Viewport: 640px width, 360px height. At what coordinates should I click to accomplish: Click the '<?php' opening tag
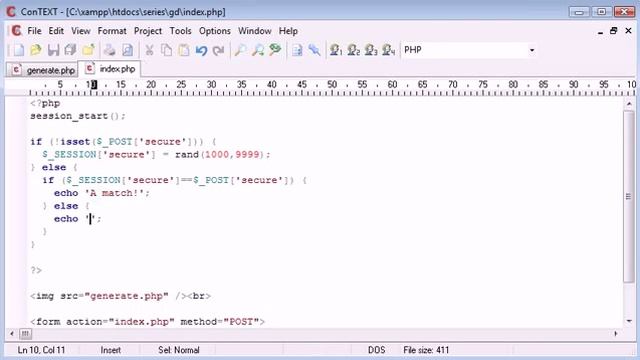45,103
